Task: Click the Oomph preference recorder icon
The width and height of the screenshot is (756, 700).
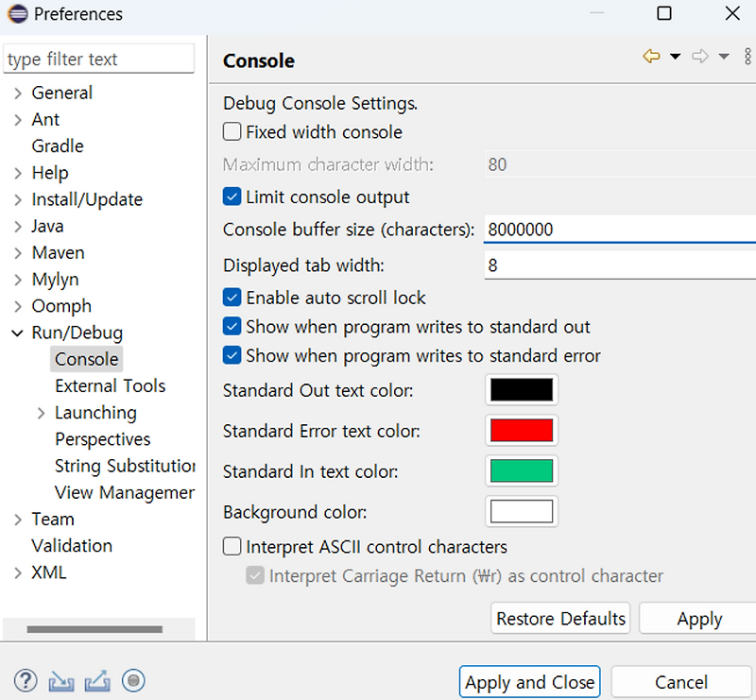Action: click(133, 681)
